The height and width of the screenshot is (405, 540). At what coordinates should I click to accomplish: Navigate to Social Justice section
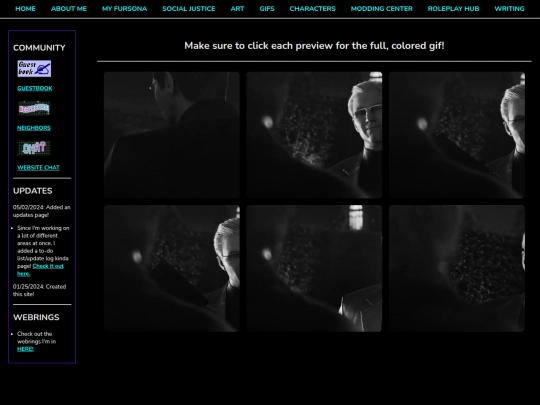(x=189, y=9)
